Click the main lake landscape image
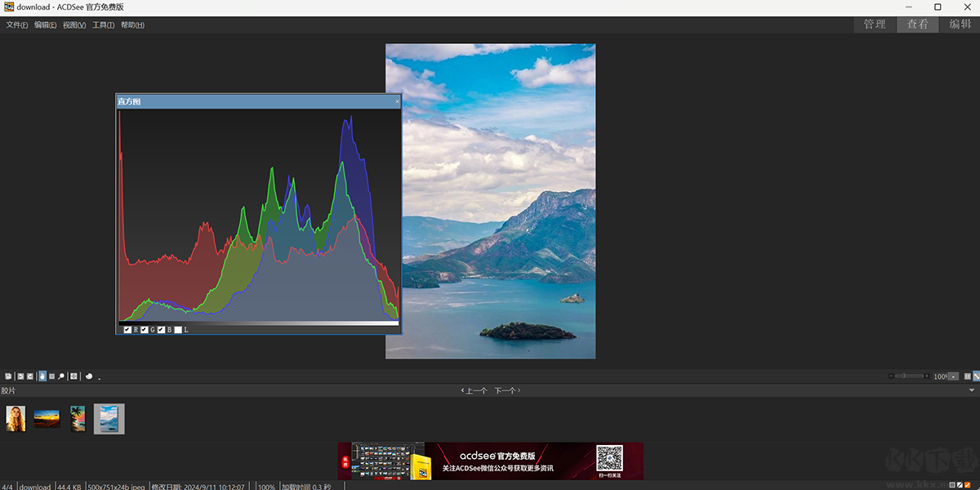The width and height of the screenshot is (980, 490). pos(490,201)
